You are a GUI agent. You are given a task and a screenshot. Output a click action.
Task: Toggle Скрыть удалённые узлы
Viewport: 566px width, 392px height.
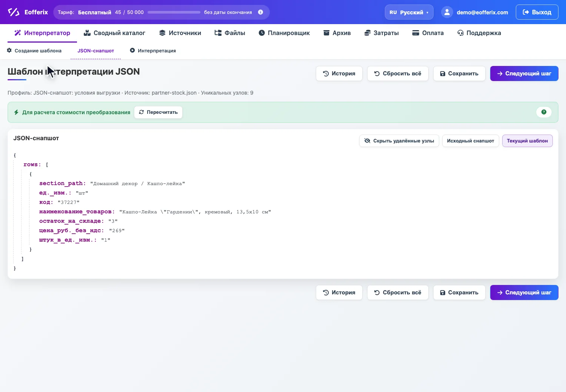pos(399,141)
